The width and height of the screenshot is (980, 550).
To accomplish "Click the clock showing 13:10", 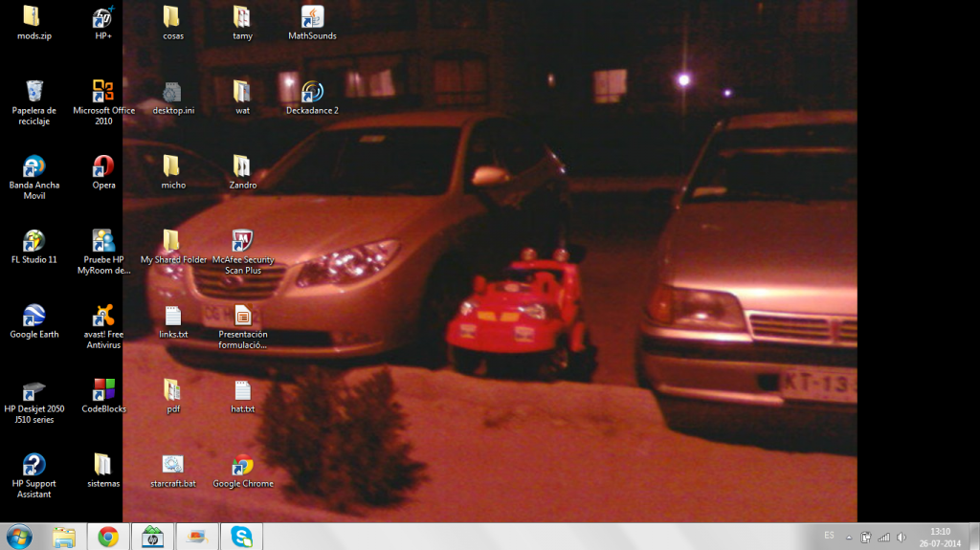I will [940, 537].
